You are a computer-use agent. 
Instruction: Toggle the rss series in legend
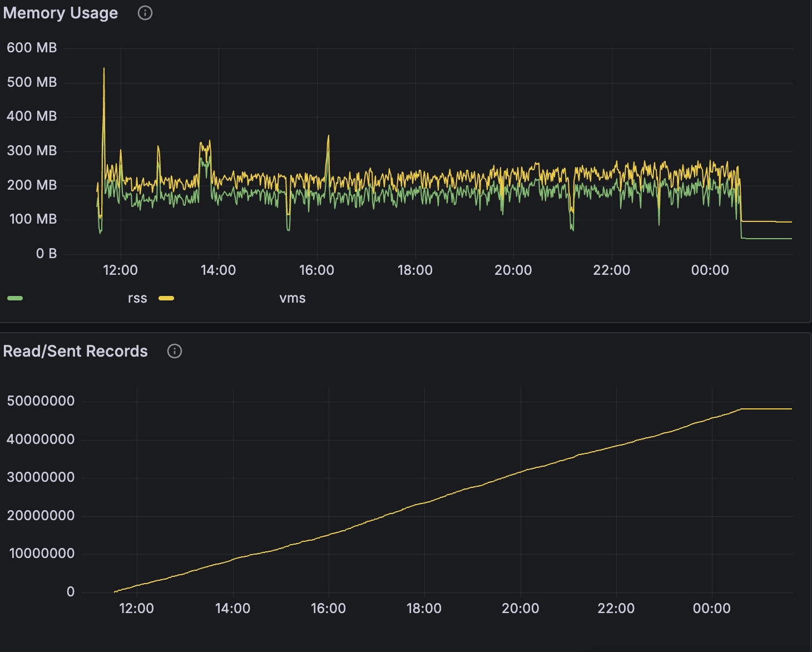137,298
